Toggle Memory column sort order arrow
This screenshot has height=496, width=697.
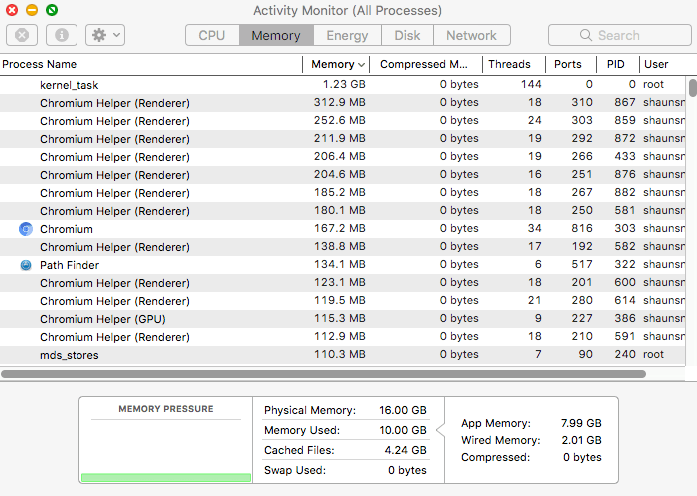tap(361, 65)
